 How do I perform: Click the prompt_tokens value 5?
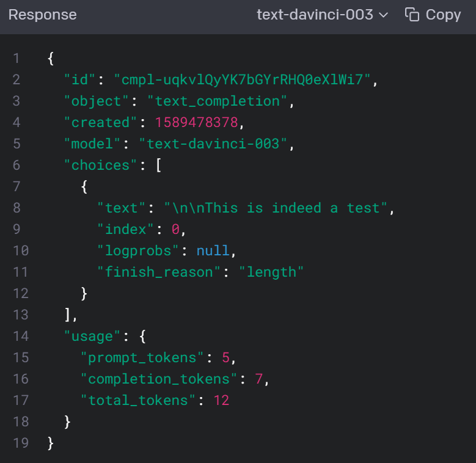click(225, 358)
